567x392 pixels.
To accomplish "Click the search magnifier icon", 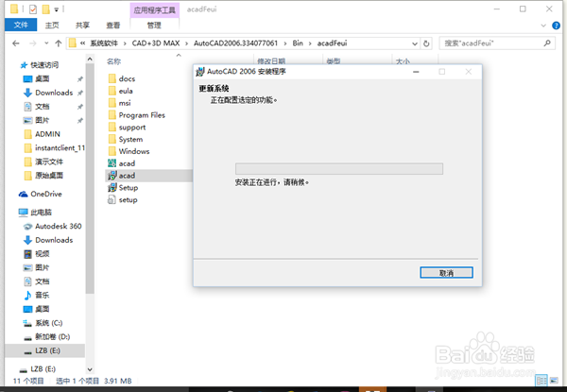I will (x=547, y=43).
